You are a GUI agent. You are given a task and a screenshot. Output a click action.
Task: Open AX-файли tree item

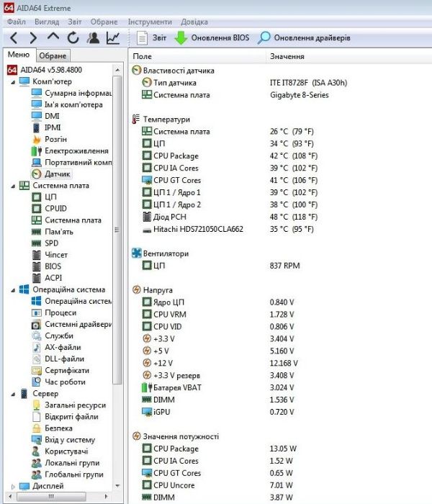tap(56, 348)
